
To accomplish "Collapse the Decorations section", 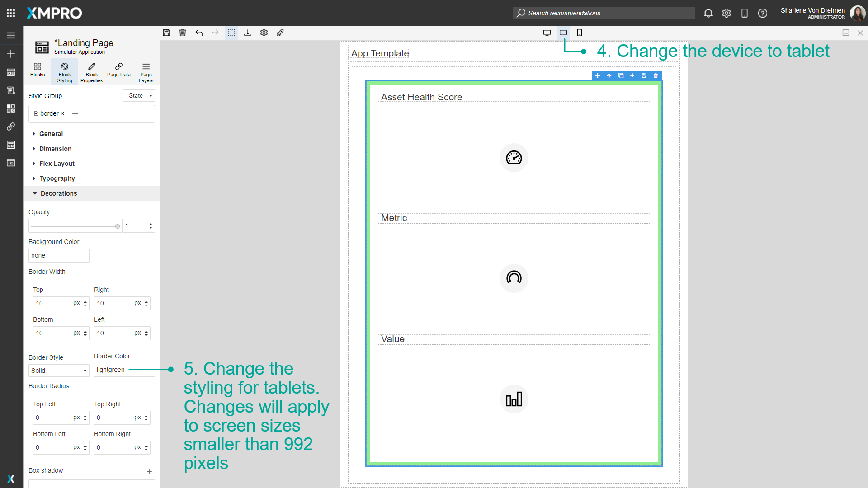I will (58, 193).
